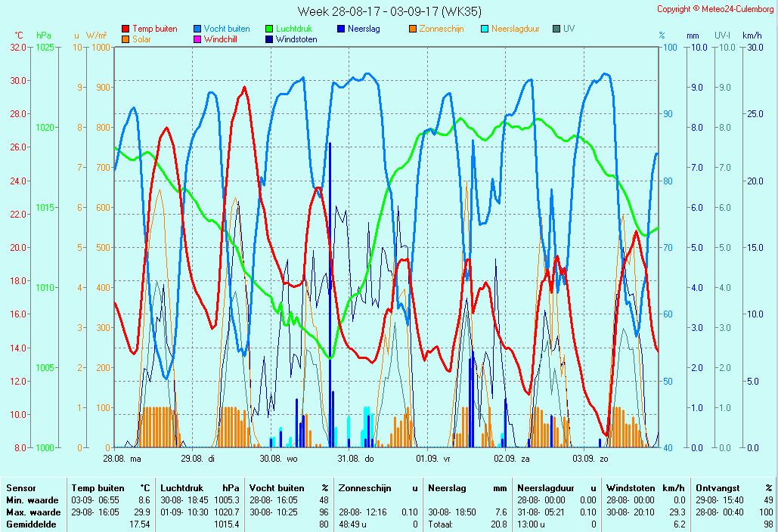Click the UV legend color box
The height and width of the screenshot is (532, 778).
[x=556, y=29]
